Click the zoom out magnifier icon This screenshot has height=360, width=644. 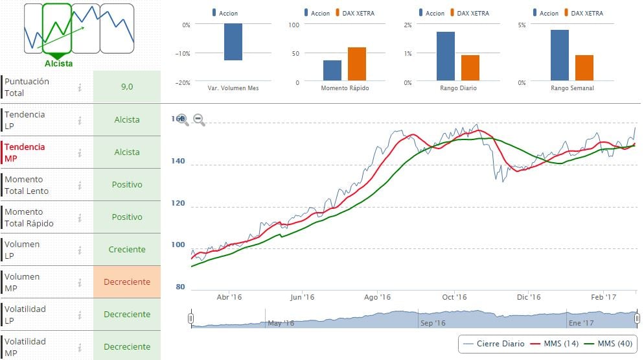click(199, 119)
